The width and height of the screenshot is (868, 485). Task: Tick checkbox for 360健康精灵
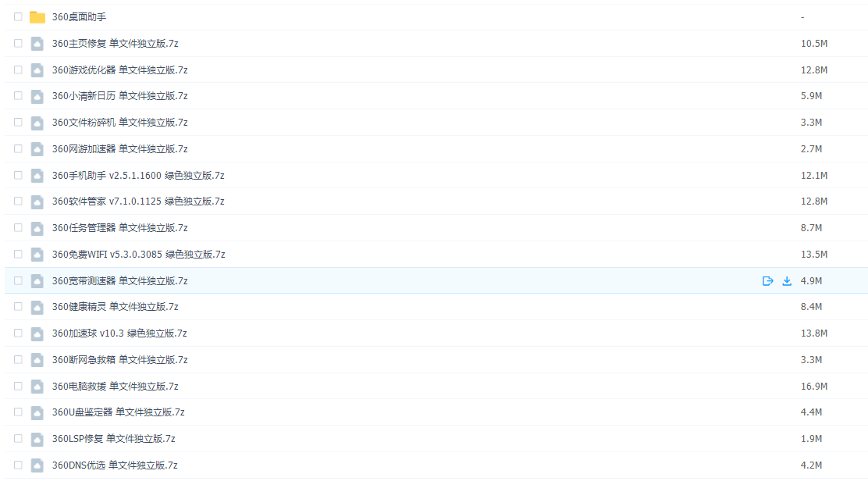click(18, 307)
